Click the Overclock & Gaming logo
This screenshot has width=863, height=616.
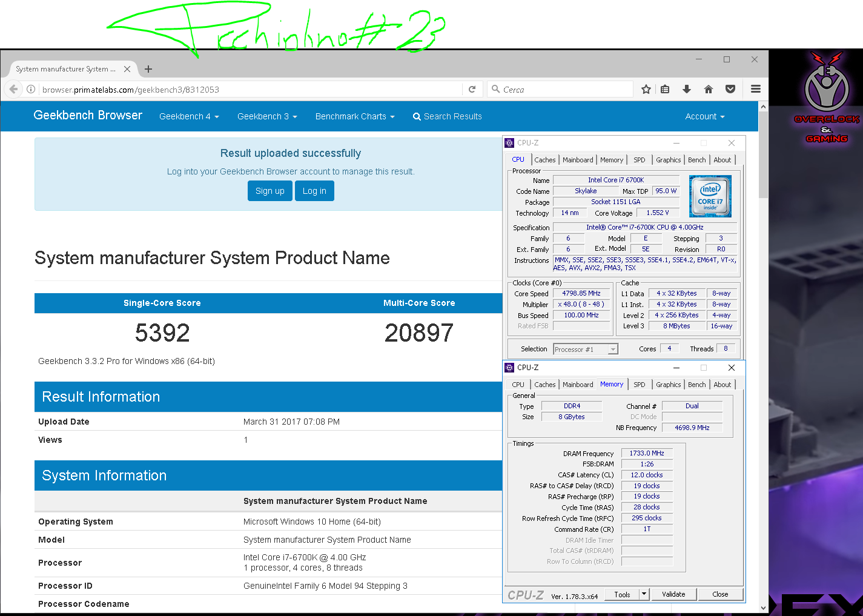point(827,97)
